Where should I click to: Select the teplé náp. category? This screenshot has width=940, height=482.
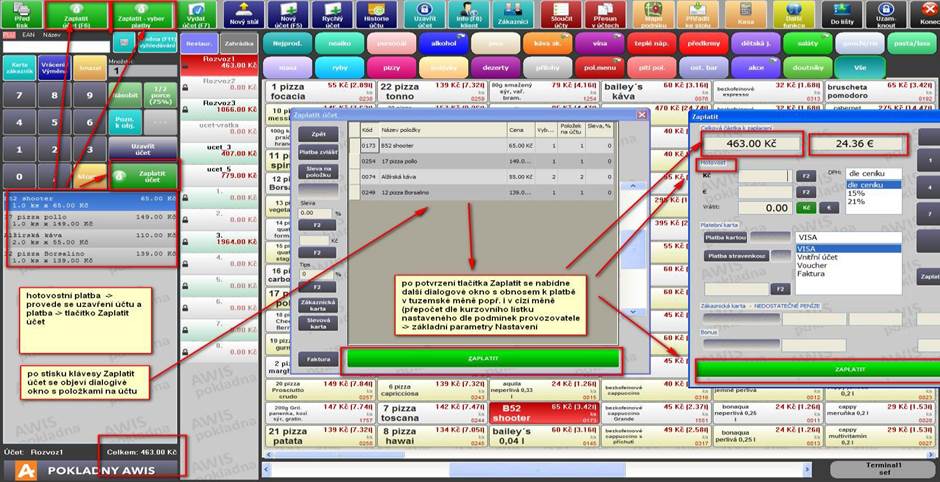(x=652, y=43)
